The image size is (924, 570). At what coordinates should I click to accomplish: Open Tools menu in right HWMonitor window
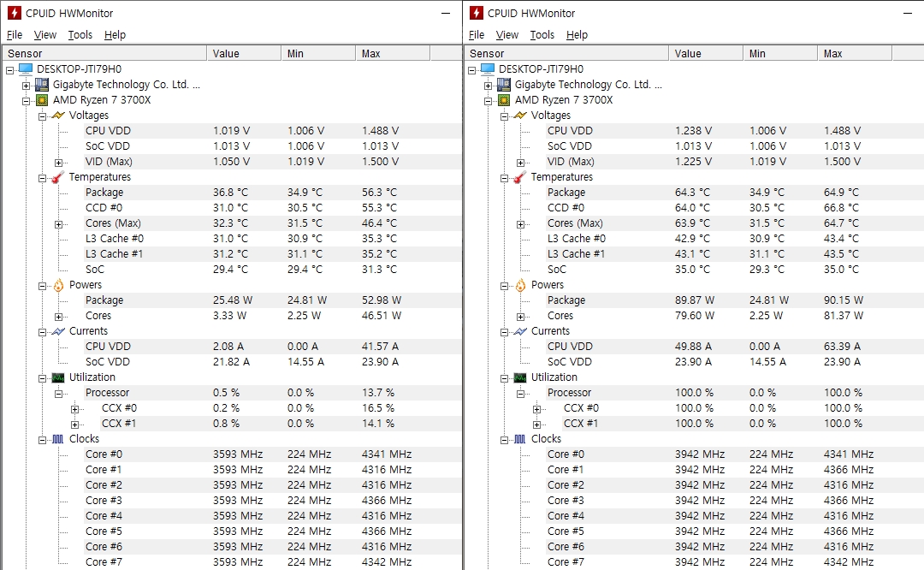(542, 35)
